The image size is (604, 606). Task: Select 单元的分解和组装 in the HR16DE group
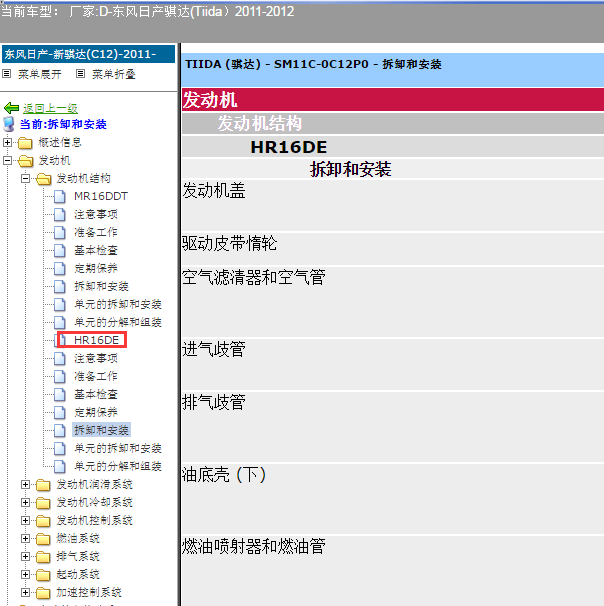coord(118,466)
